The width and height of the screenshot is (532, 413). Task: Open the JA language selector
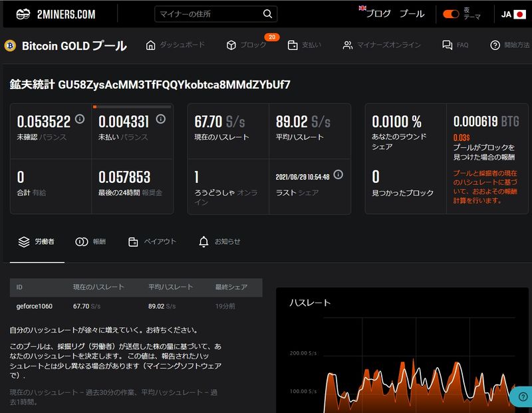pyautogui.click(x=513, y=14)
